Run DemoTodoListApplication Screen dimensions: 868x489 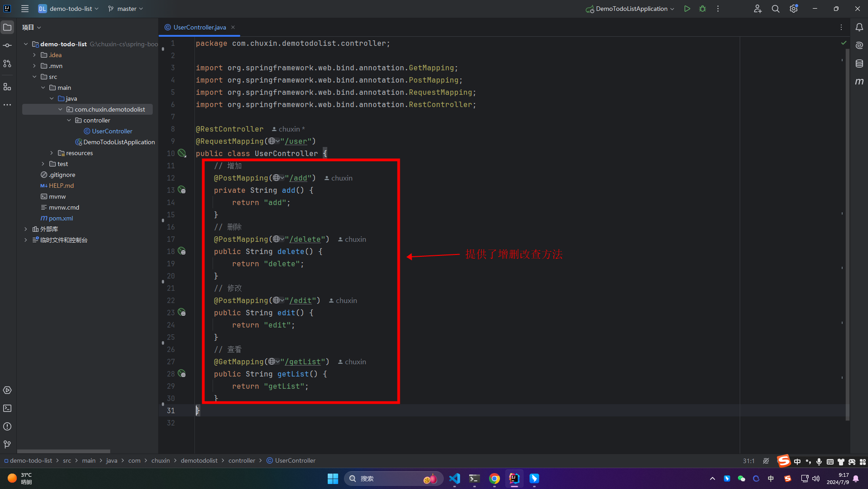687,9
